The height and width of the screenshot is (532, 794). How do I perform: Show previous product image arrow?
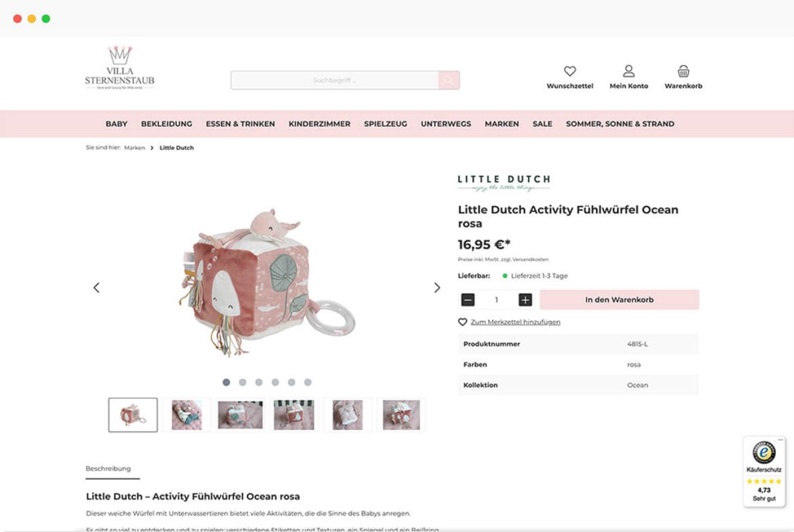96,287
